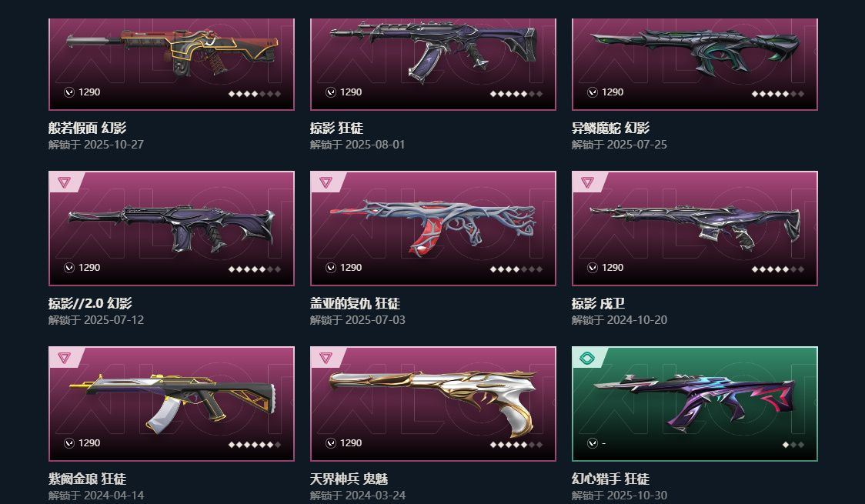The width and height of the screenshot is (865, 504).
Task: Click the green diamond badge on 幻心猎手 狂徒 card
Action: [587, 358]
